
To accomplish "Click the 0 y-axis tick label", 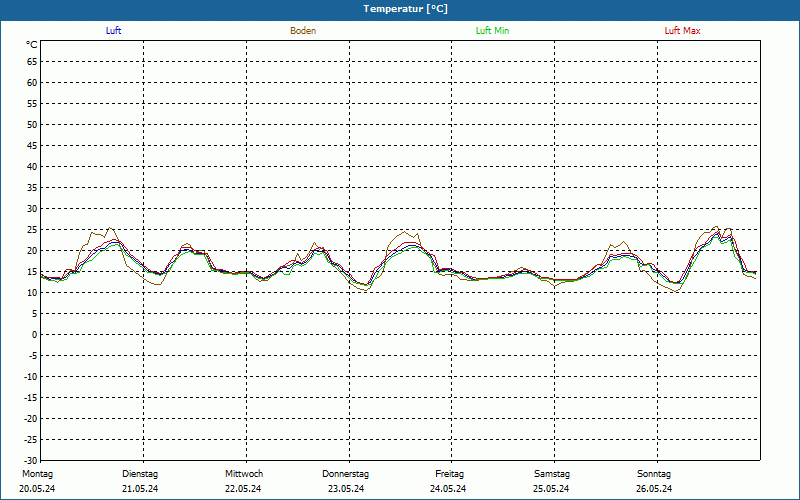I will [x=35, y=335].
